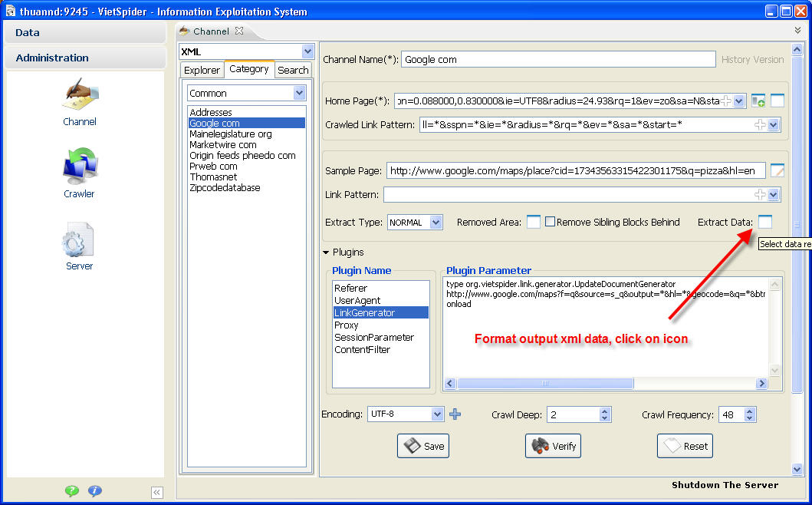Select Marketwire com in channel list

pyautogui.click(x=223, y=144)
